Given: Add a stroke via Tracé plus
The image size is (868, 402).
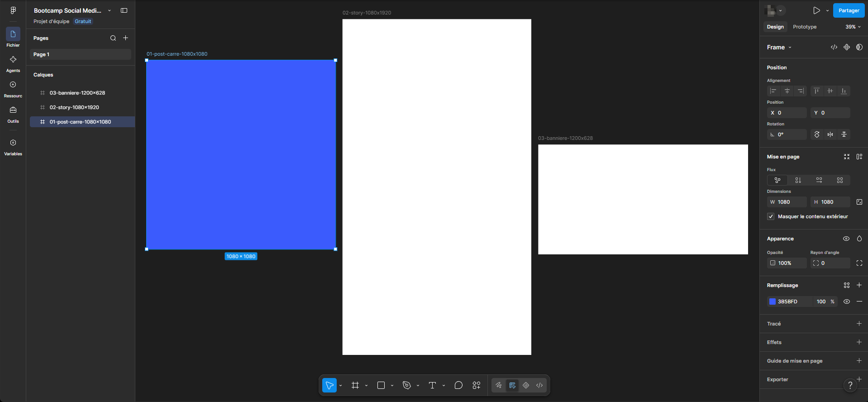Looking at the screenshot, I should 859,324.
